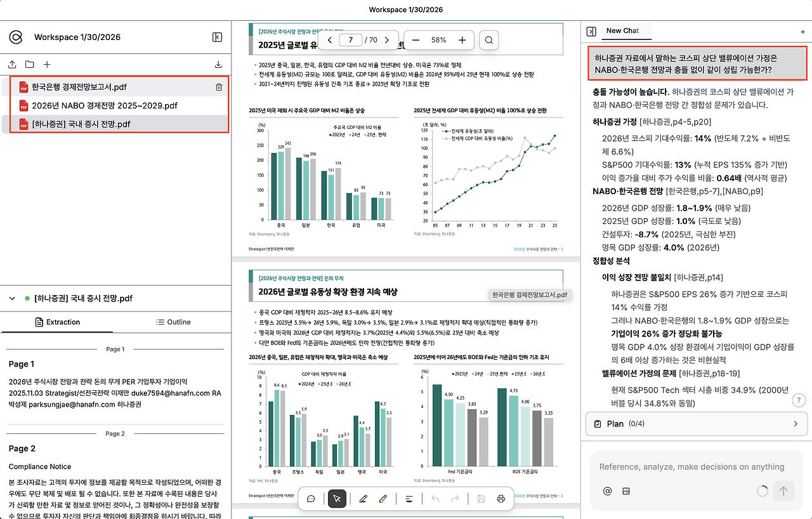Upload a file to the workspace
812x519 pixels.
(x=11, y=64)
